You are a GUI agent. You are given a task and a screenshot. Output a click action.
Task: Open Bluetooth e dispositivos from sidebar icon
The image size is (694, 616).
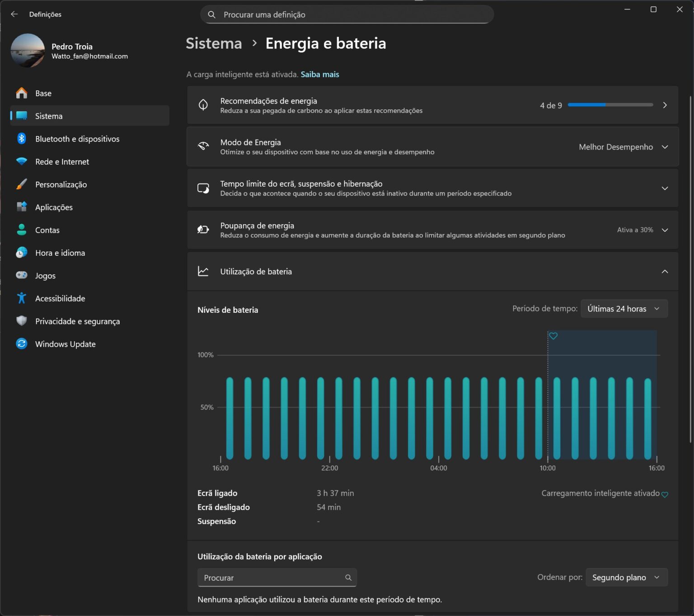tap(21, 139)
